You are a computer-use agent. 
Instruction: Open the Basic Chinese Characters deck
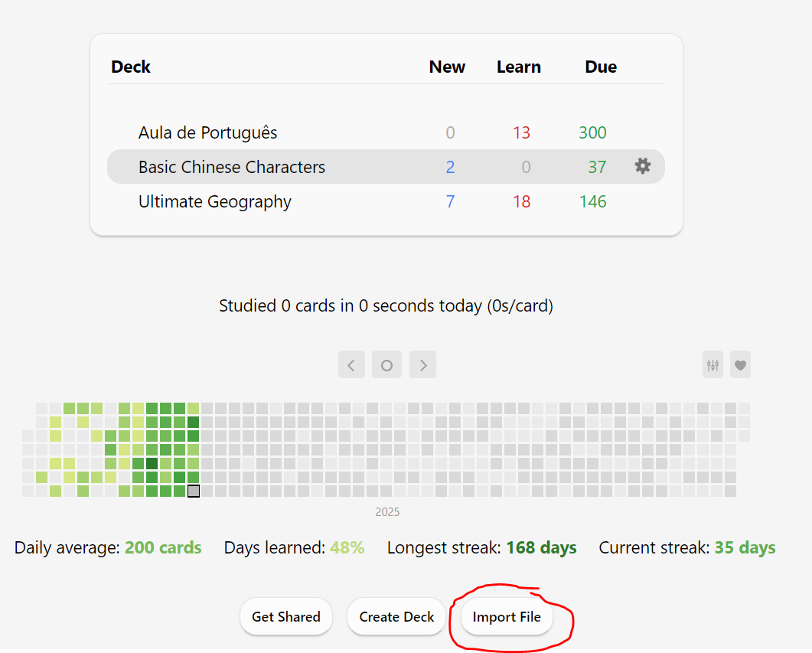pos(231,167)
